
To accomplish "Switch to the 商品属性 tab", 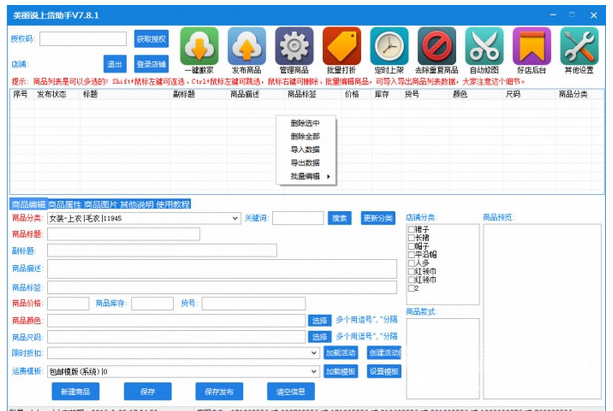I will point(65,204).
